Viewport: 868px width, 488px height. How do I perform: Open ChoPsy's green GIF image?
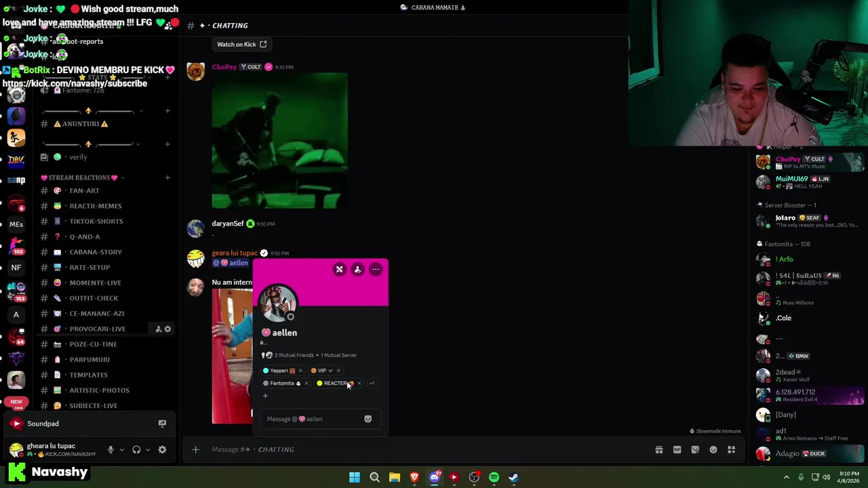(x=279, y=140)
